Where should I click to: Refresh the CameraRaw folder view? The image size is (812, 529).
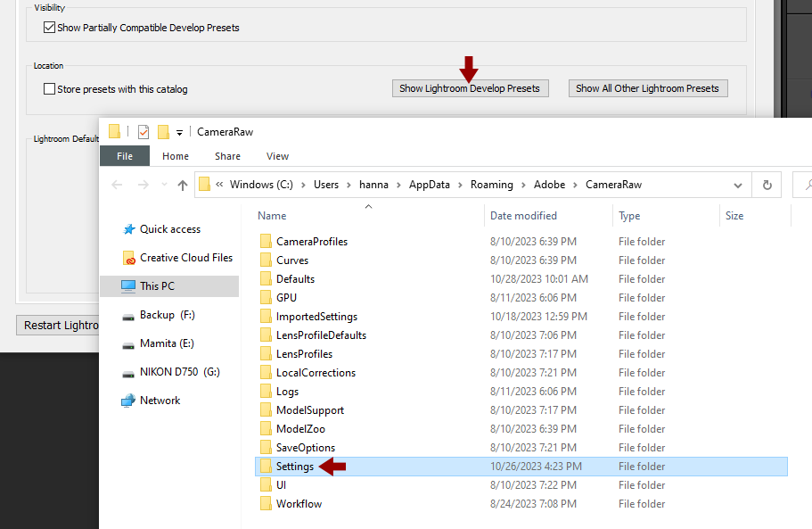point(767,185)
